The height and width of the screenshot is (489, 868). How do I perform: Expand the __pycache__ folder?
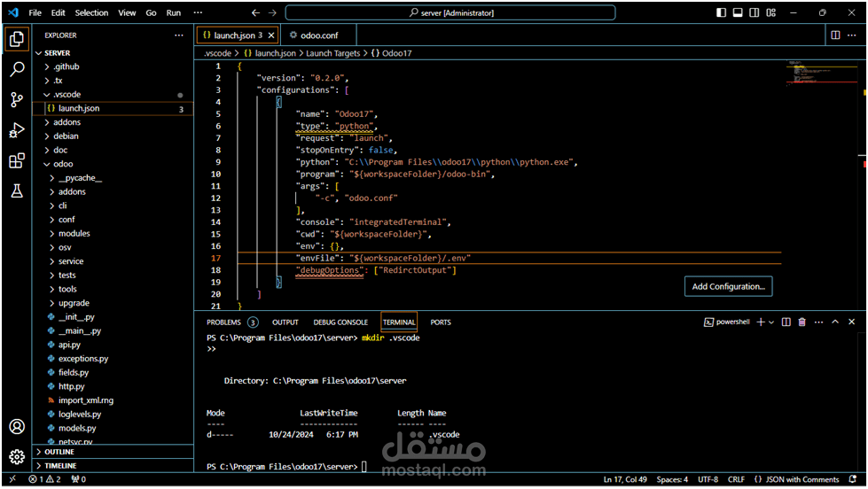click(113, 178)
